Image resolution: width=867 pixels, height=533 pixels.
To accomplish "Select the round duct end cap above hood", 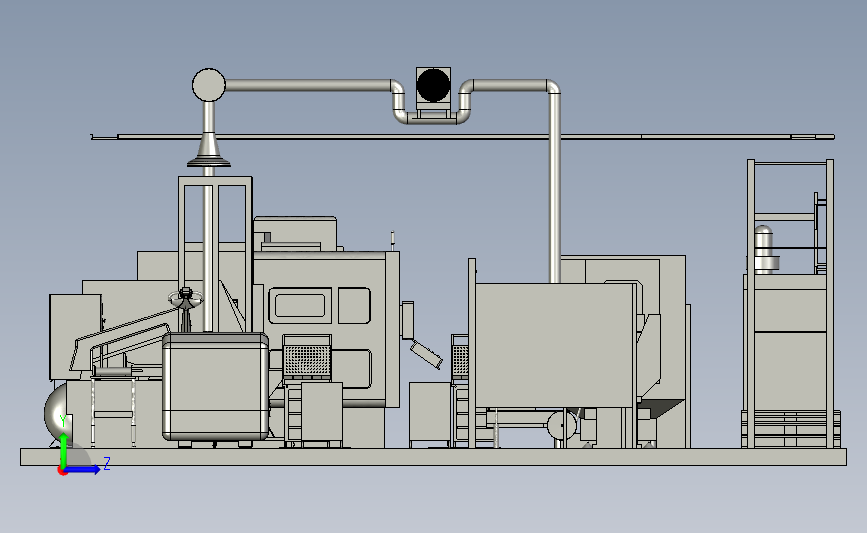I will (x=209, y=85).
